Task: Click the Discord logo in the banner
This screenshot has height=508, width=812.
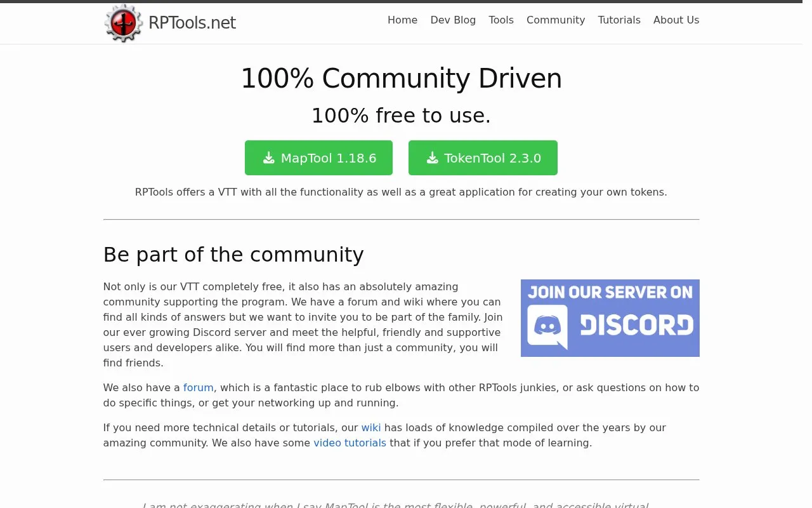Action: click(x=547, y=326)
